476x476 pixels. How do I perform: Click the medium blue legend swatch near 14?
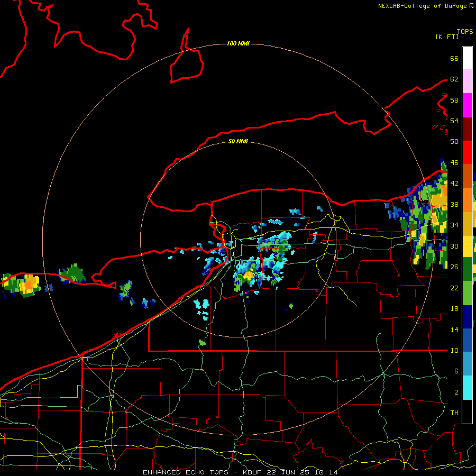point(467,340)
